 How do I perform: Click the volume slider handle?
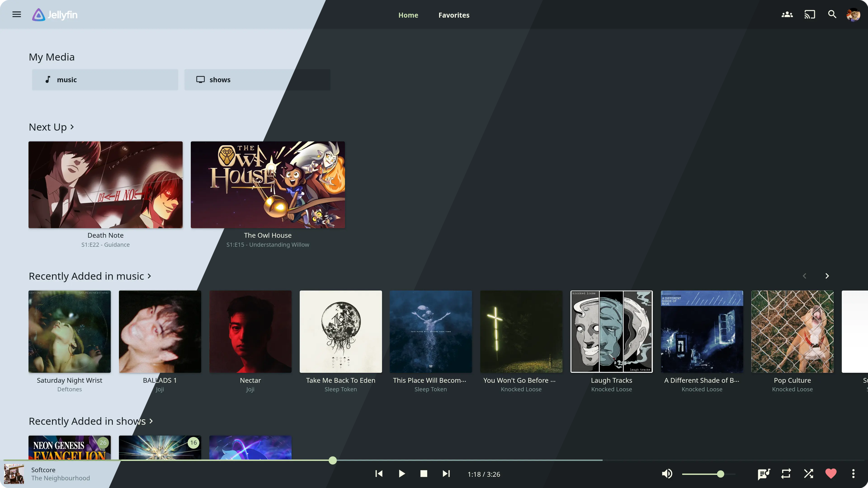coord(720,474)
